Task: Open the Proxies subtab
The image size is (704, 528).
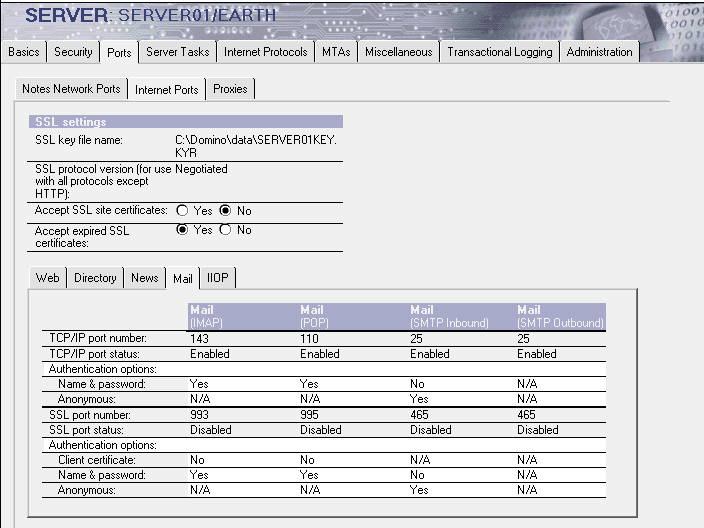Action: pyautogui.click(x=230, y=89)
